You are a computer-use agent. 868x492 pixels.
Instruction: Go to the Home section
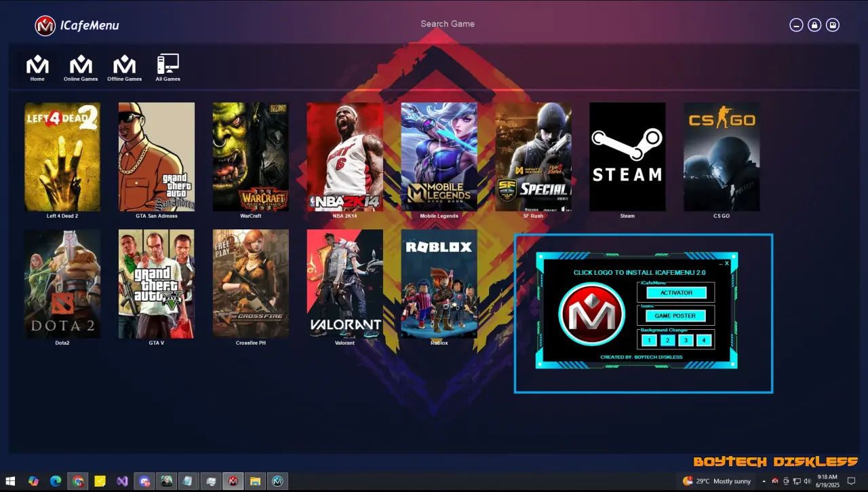point(37,69)
